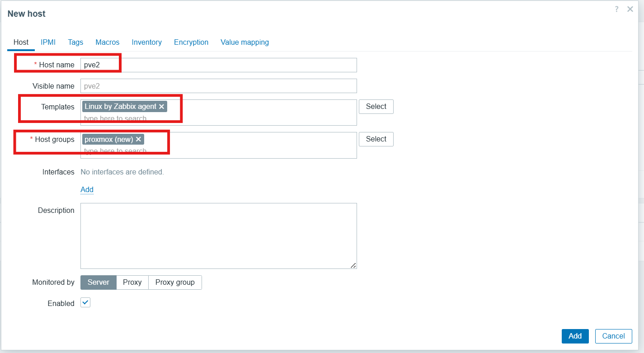Screen dimensions: 644x353
Task: Close the New host dialog
Action: 630,9
